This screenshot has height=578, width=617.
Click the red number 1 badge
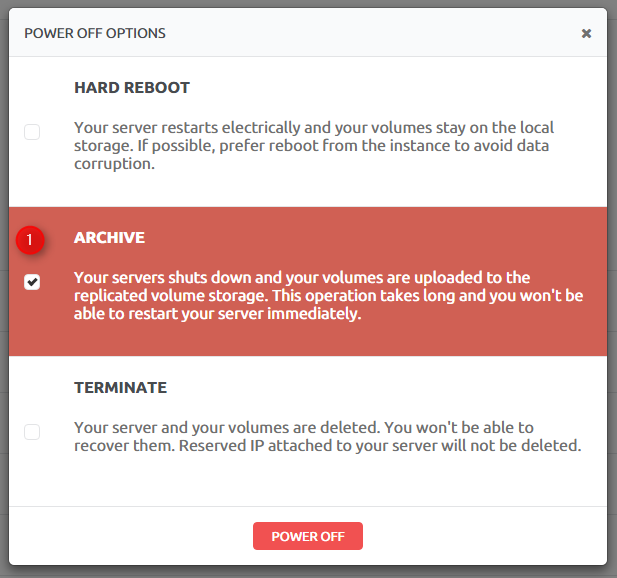(x=30, y=240)
